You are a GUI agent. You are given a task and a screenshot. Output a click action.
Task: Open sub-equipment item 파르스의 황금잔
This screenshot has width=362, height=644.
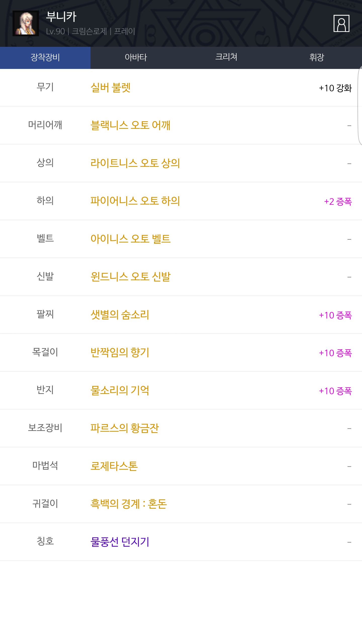(125, 428)
